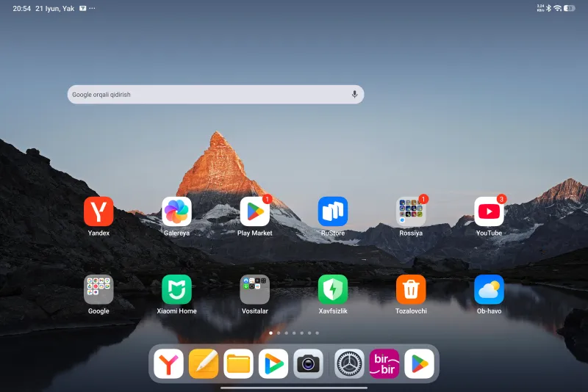Tap the battery indicator in status bar
The height and width of the screenshot is (392, 588).
pos(569,8)
